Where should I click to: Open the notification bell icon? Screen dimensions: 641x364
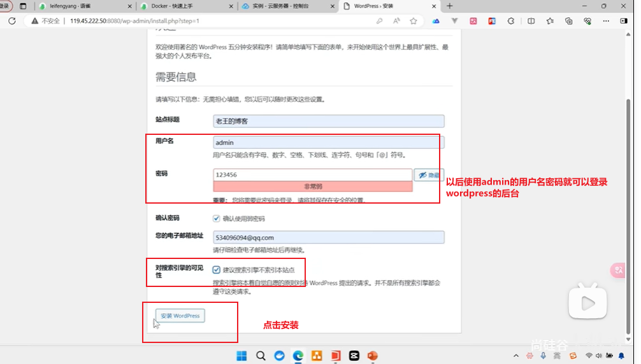click(622, 356)
